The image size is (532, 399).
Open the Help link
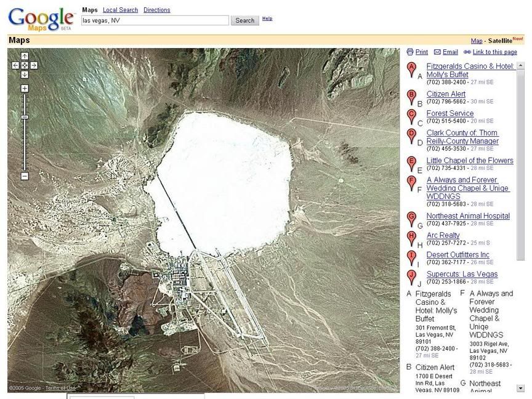tap(267, 18)
